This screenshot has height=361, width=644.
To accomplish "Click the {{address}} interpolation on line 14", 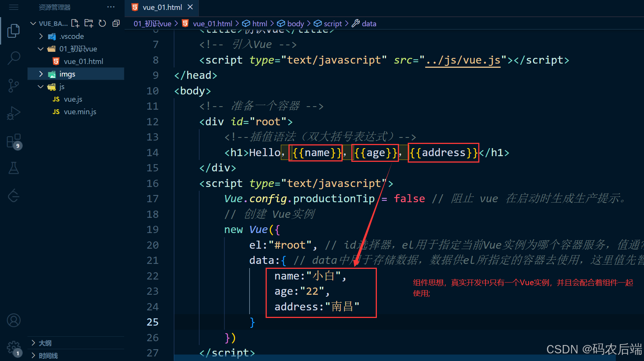I will pyautogui.click(x=444, y=153).
